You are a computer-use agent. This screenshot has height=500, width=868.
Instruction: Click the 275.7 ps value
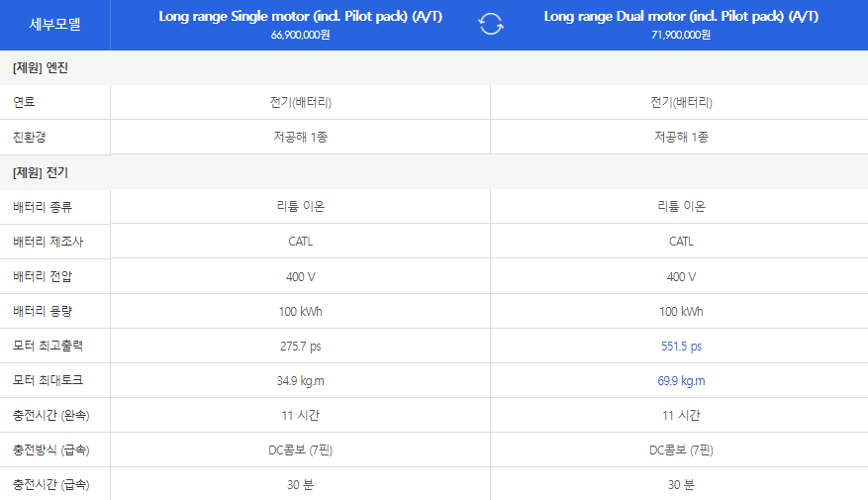click(x=301, y=347)
